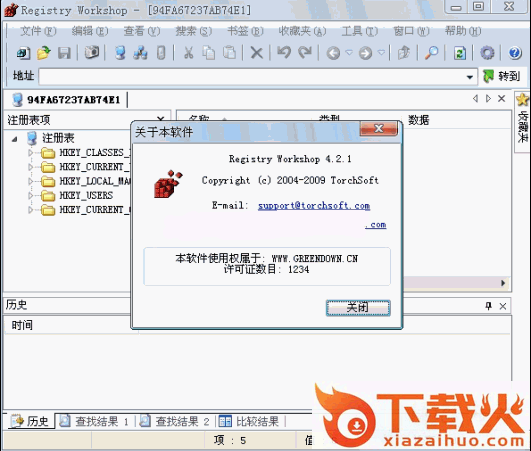This screenshot has width=531, height=451.
Task: Open the 查看(V) menu
Action: coord(142,31)
